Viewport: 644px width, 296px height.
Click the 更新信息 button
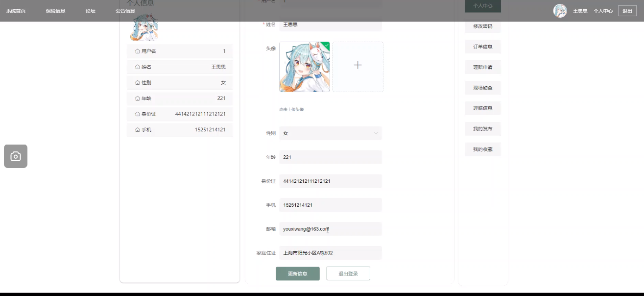[x=298, y=273]
